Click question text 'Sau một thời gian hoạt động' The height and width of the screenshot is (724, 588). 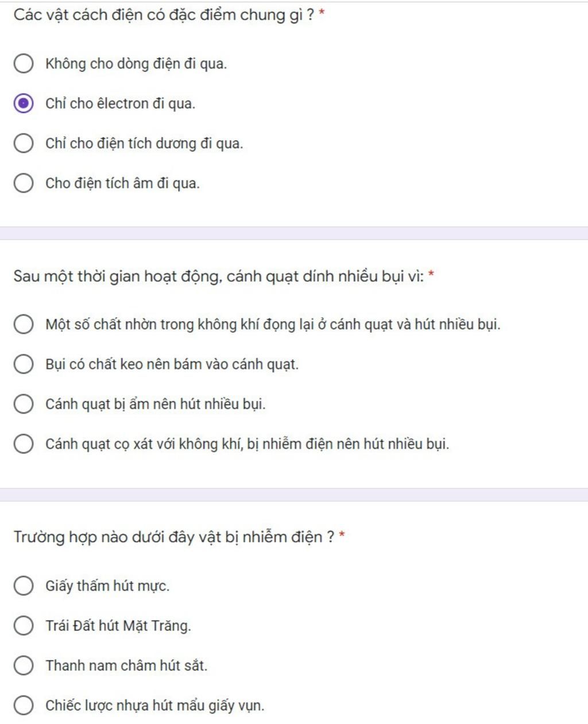point(218,276)
